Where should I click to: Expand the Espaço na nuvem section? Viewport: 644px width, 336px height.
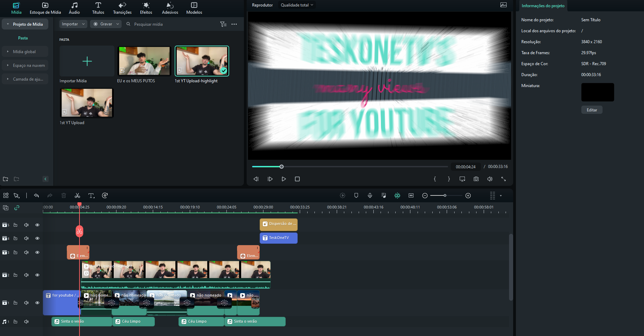point(8,65)
